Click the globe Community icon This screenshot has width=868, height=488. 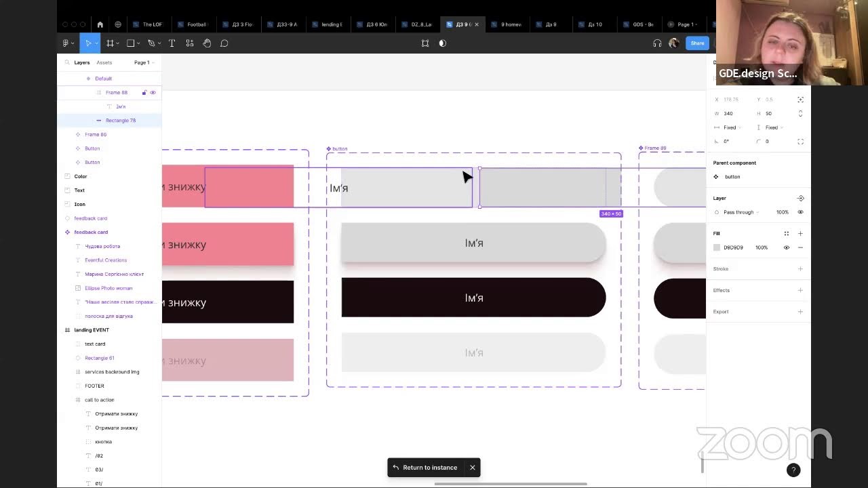118,24
